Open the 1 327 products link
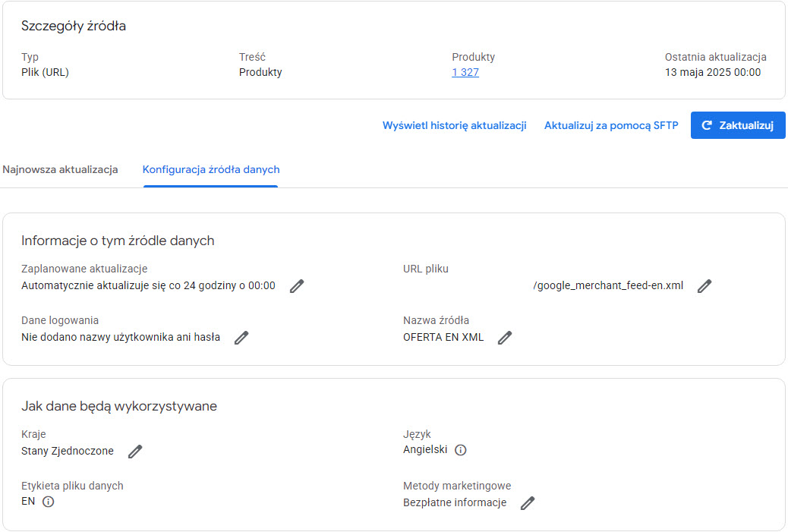 (x=465, y=73)
